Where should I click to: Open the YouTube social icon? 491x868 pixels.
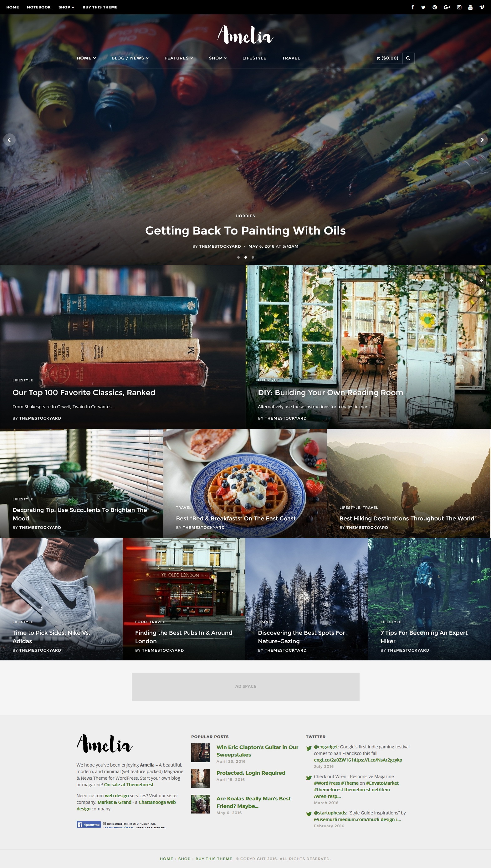tap(470, 7)
